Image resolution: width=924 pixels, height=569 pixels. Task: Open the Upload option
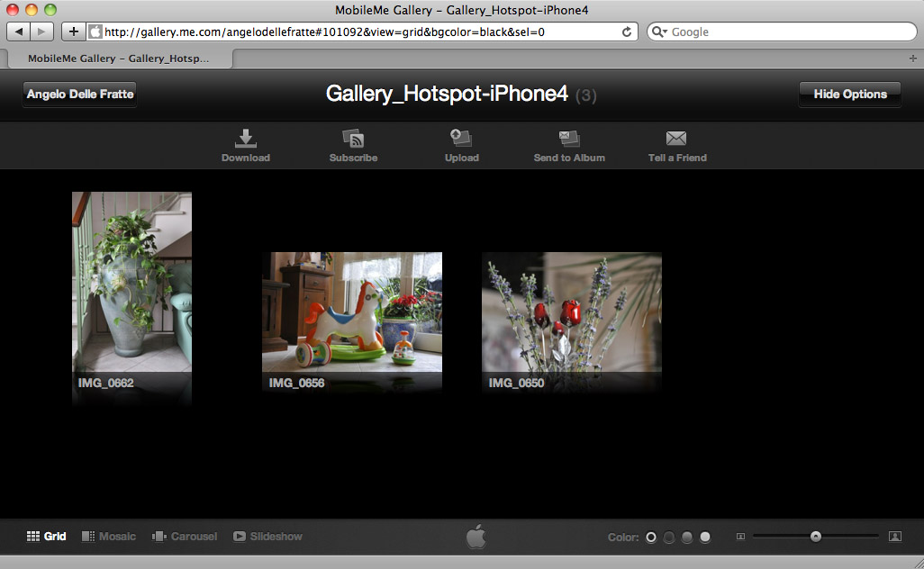(461, 146)
